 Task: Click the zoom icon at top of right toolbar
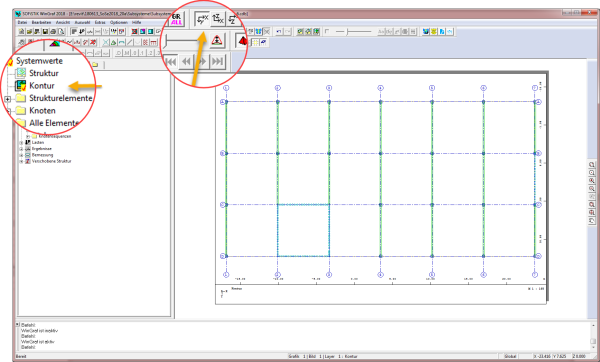tap(592, 165)
